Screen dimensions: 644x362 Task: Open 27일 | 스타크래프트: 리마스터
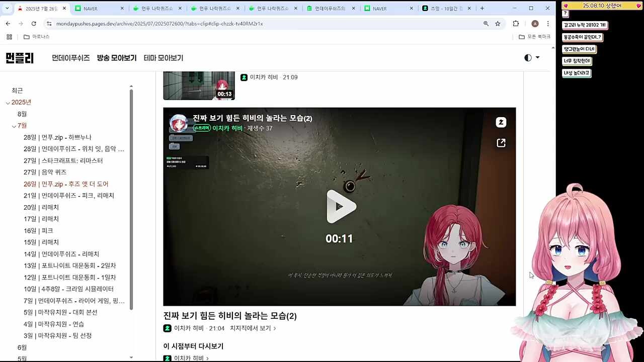tap(63, 161)
